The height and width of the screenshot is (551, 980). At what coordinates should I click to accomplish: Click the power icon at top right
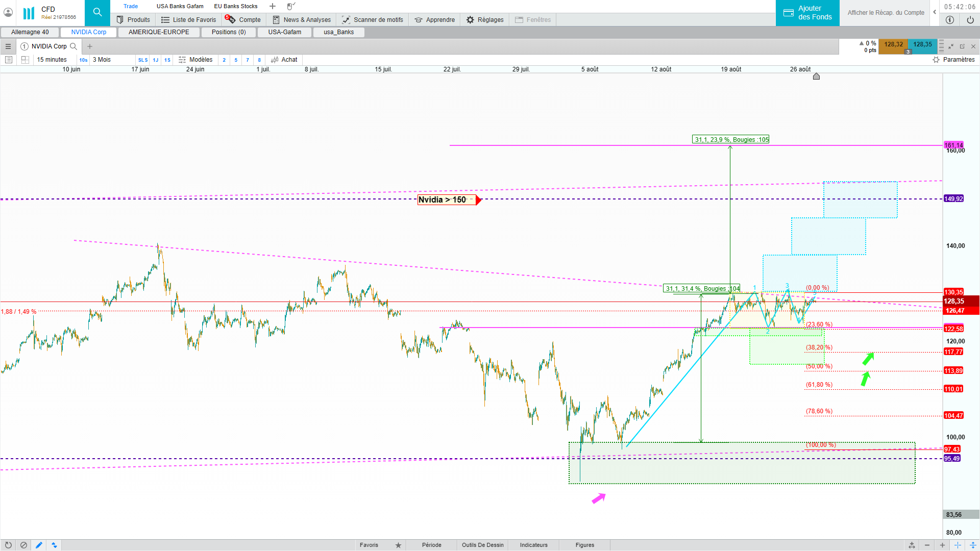coord(970,20)
